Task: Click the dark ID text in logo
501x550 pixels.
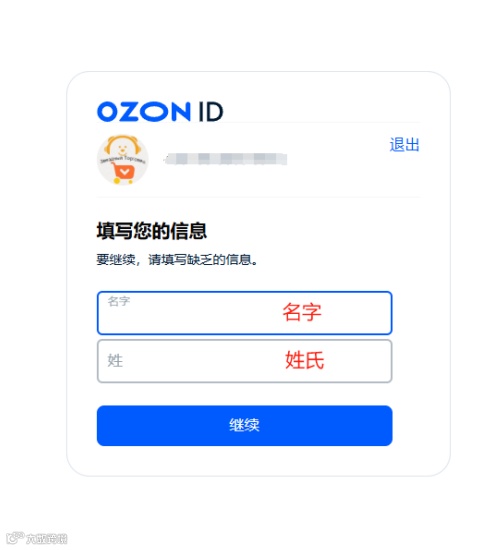Action: coord(211,112)
